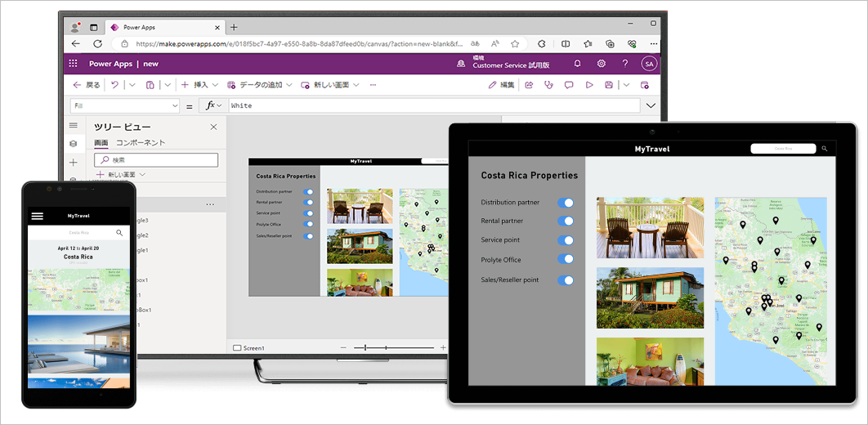Open the phone app hamburger menu
Viewport: 868px width, 425px height.
[38, 217]
